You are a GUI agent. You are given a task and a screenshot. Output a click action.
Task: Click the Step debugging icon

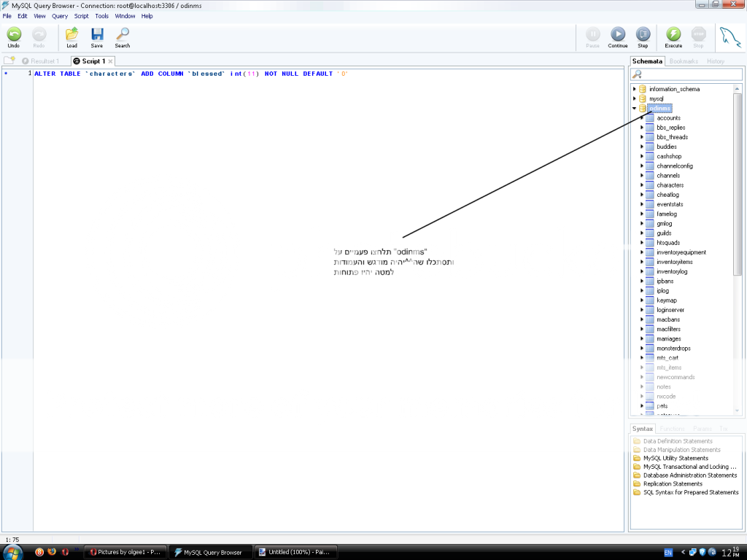coord(643,34)
